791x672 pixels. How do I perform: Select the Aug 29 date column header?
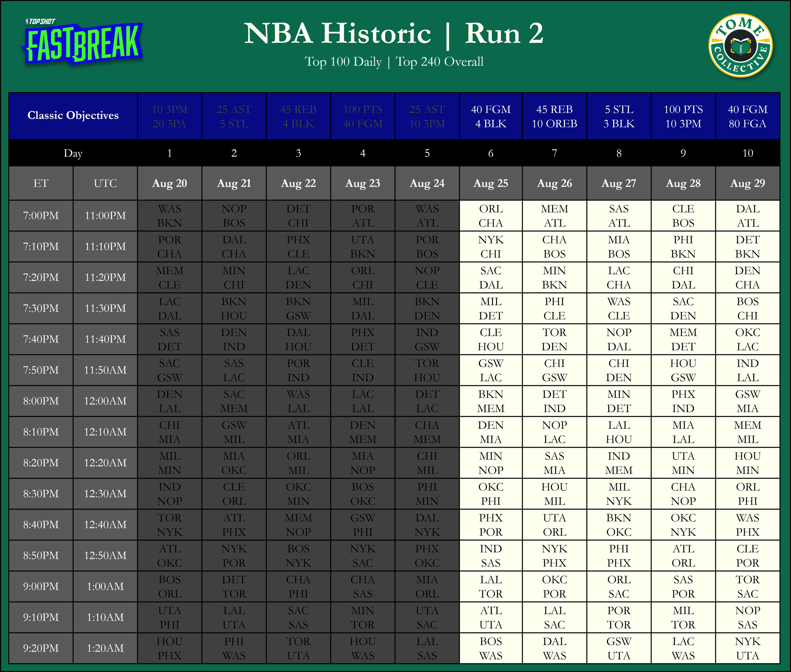click(747, 183)
